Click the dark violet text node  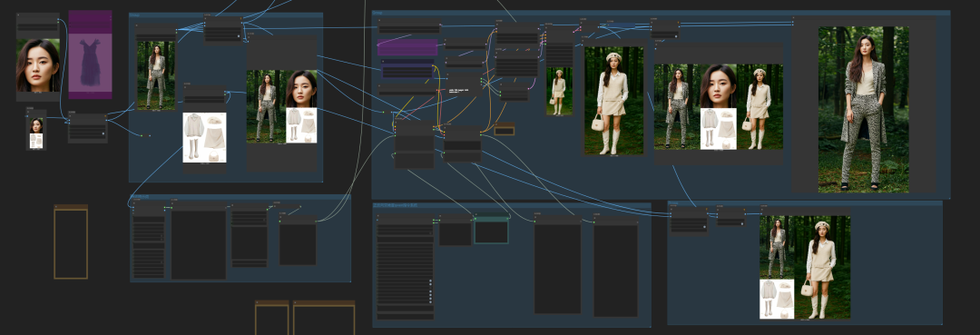tap(407, 69)
